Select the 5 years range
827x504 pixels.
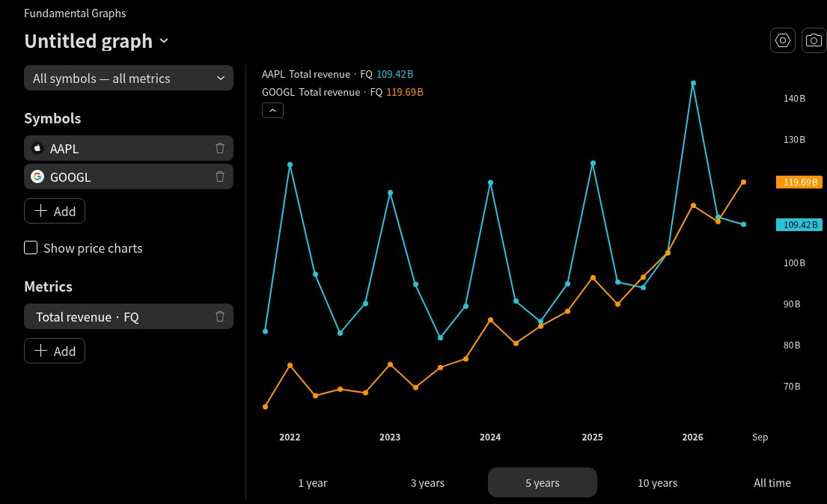click(542, 483)
